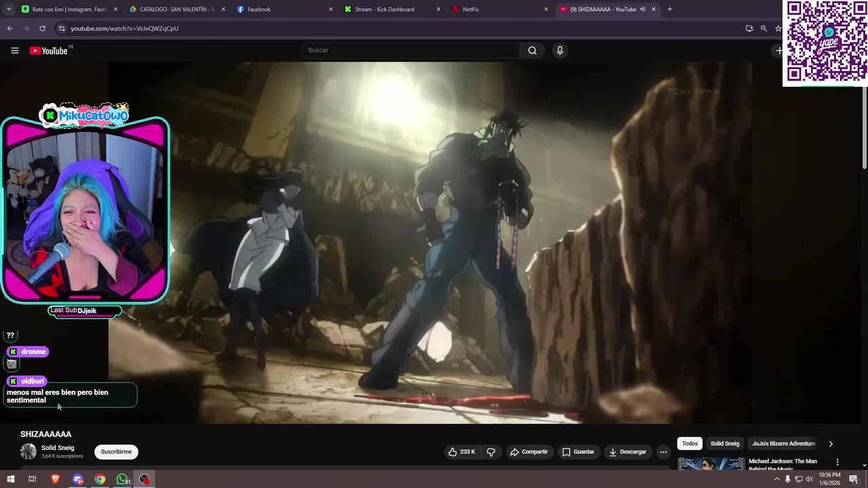Image resolution: width=868 pixels, height=488 pixels.
Task: Open Windows notification center
Action: (x=854, y=479)
